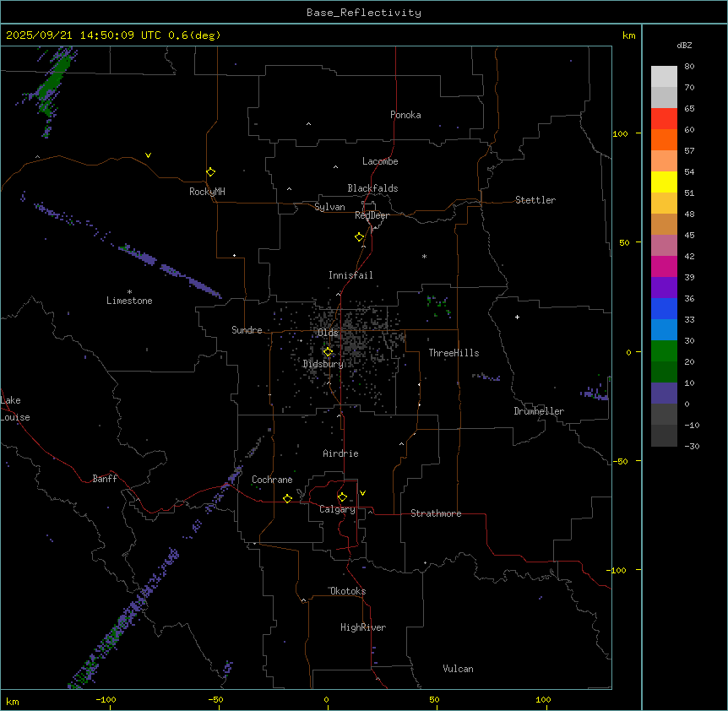
Task: Select the white cross marker north of Drumheller
Action: click(517, 317)
